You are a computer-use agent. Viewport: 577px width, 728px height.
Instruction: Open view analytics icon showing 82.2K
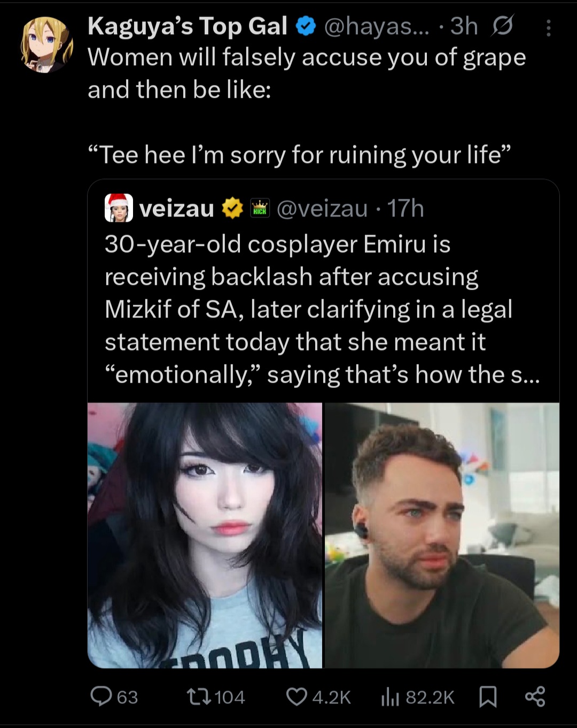pyautogui.click(x=391, y=697)
